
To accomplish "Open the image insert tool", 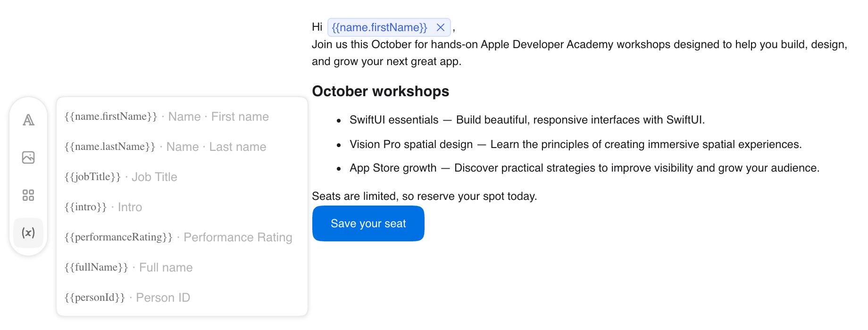I will click(x=28, y=157).
